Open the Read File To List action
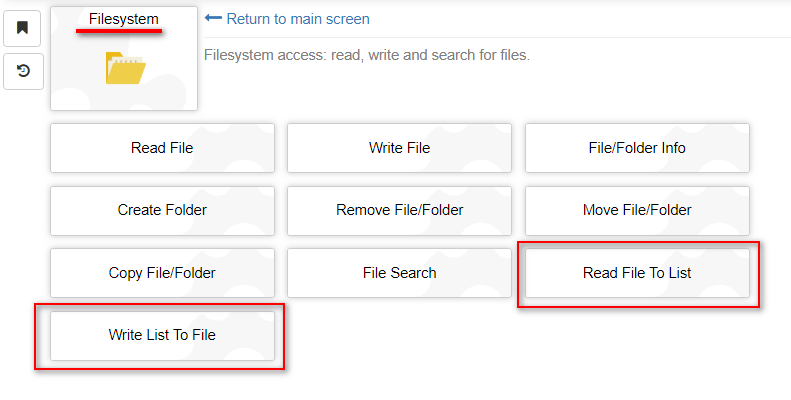Image resolution: width=791 pixels, height=400 pixels. [637, 272]
